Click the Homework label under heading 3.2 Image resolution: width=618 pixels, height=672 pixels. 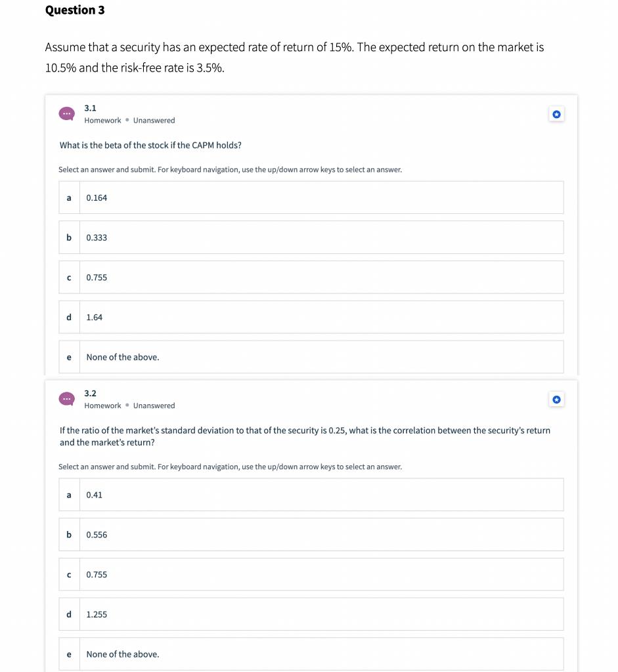(102, 406)
